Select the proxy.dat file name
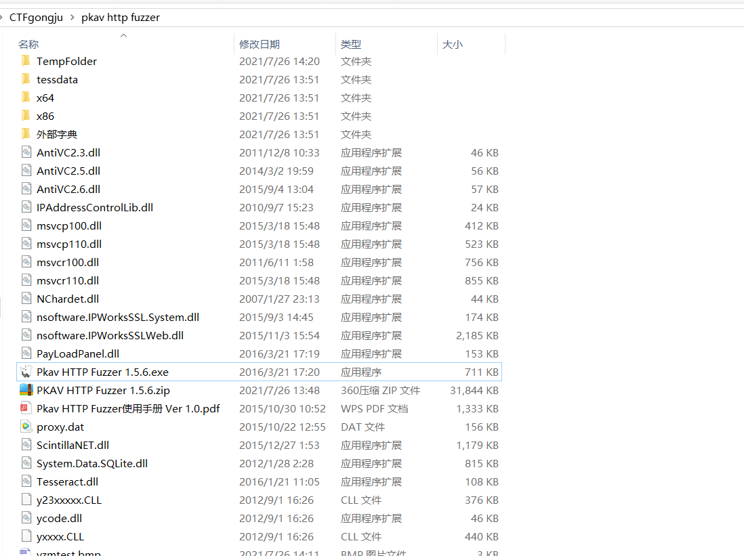This screenshot has height=560, width=744. (x=60, y=427)
